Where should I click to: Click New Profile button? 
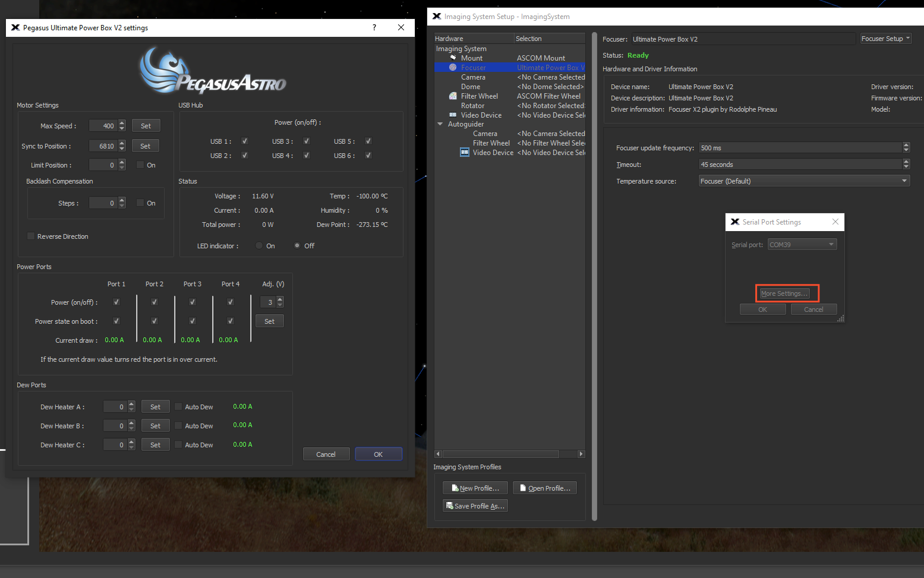tap(475, 488)
